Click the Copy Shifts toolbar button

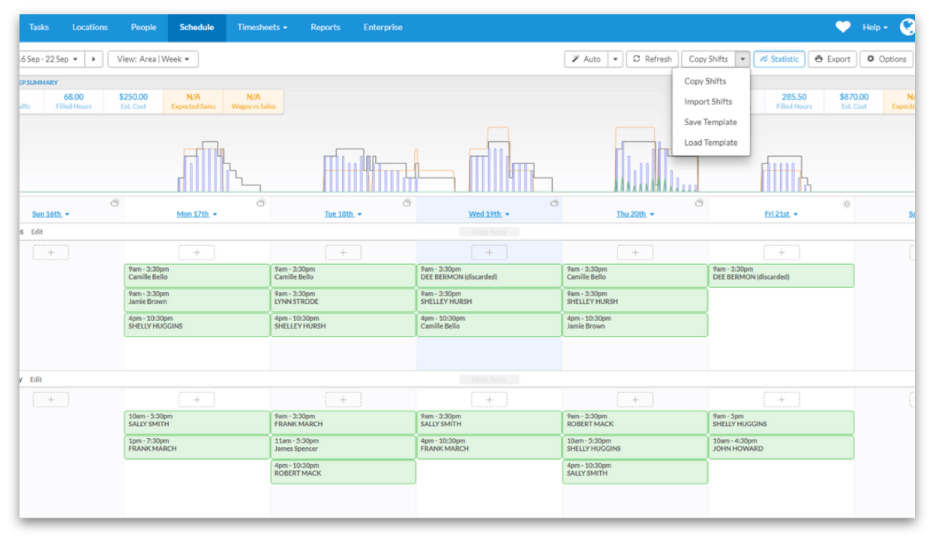[708, 59]
